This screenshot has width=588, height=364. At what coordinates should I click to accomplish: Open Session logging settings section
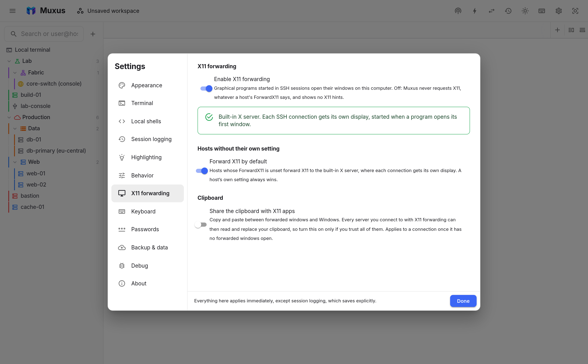[x=147, y=139]
